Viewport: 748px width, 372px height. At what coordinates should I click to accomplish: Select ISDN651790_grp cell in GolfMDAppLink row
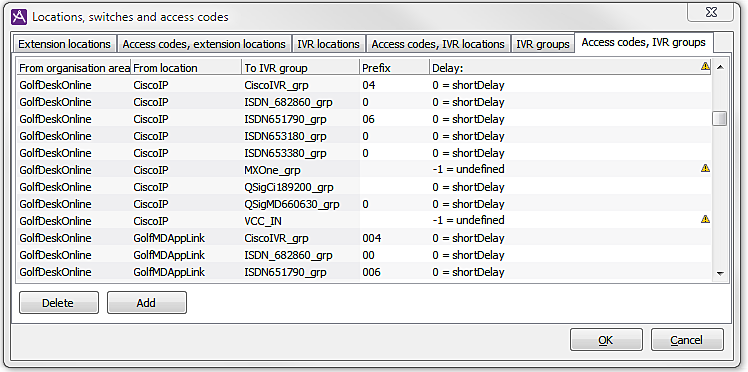(301, 272)
